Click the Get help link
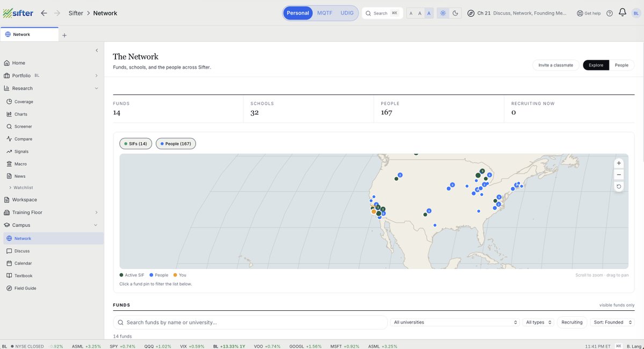Screen dimensions: 644x349 coord(589,13)
